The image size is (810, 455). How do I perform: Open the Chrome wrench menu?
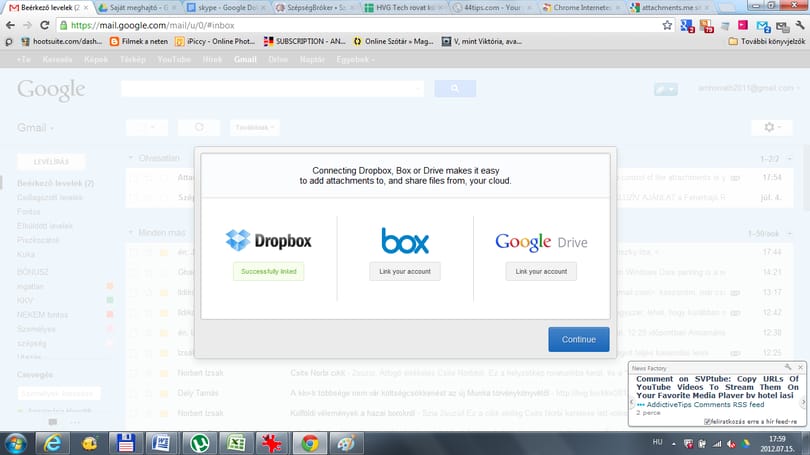pos(800,25)
